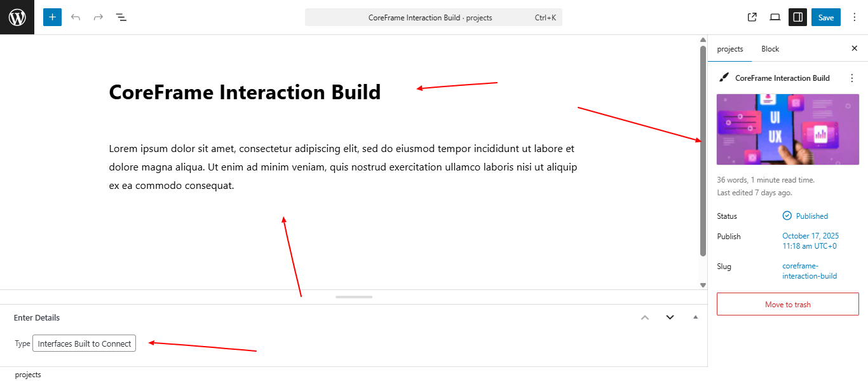Switch to the Block tab

pos(770,49)
